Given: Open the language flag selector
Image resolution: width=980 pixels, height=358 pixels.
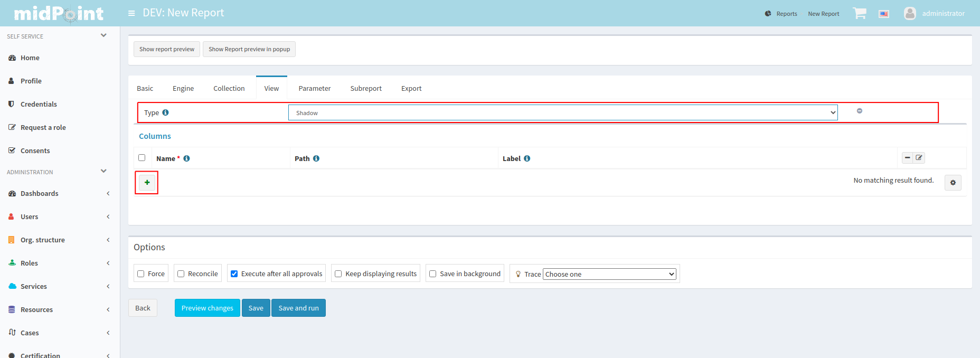Looking at the screenshot, I should tap(883, 14).
